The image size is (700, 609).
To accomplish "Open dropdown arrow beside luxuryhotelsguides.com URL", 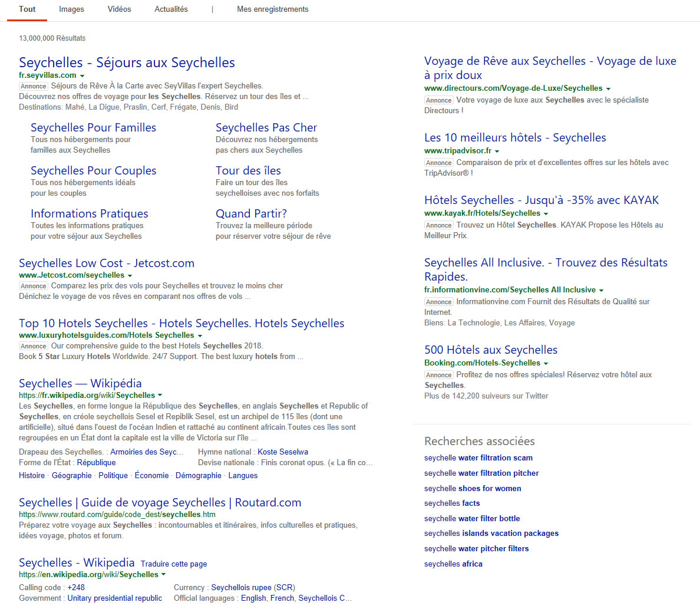I will [200, 335].
